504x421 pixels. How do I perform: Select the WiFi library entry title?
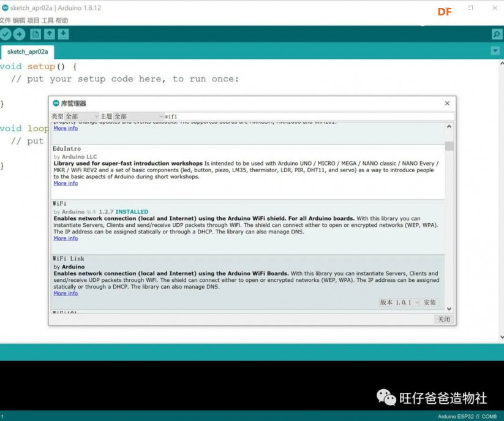59,203
